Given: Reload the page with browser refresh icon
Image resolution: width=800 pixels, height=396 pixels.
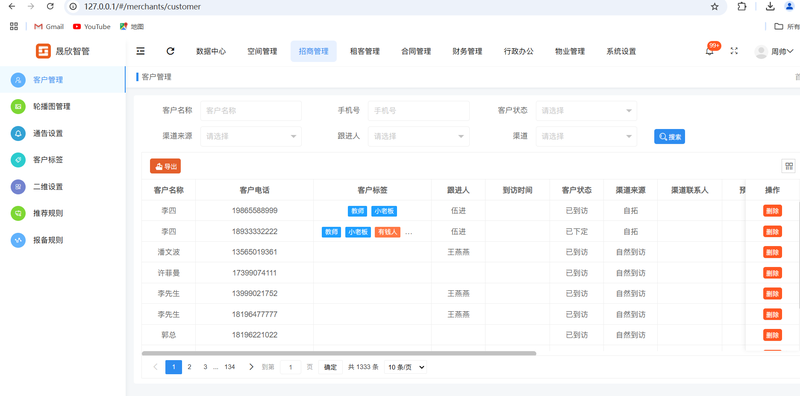Looking at the screenshot, I should tap(50, 7).
